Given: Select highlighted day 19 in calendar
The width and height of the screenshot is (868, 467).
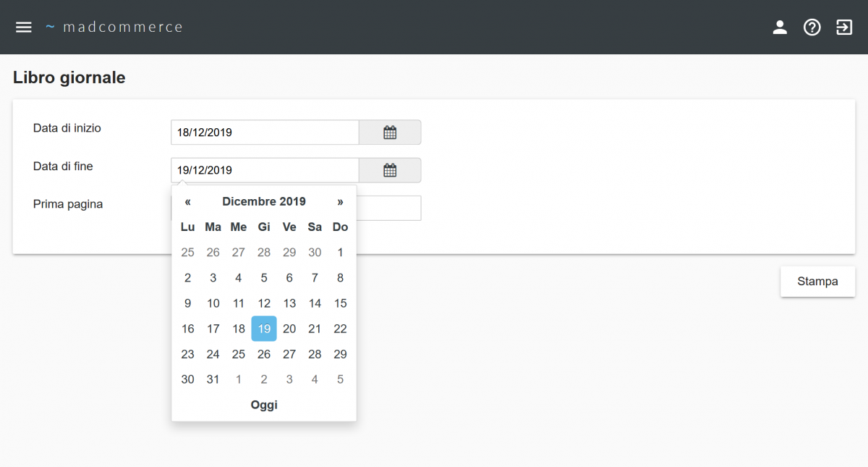Looking at the screenshot, I should (264, 329).
